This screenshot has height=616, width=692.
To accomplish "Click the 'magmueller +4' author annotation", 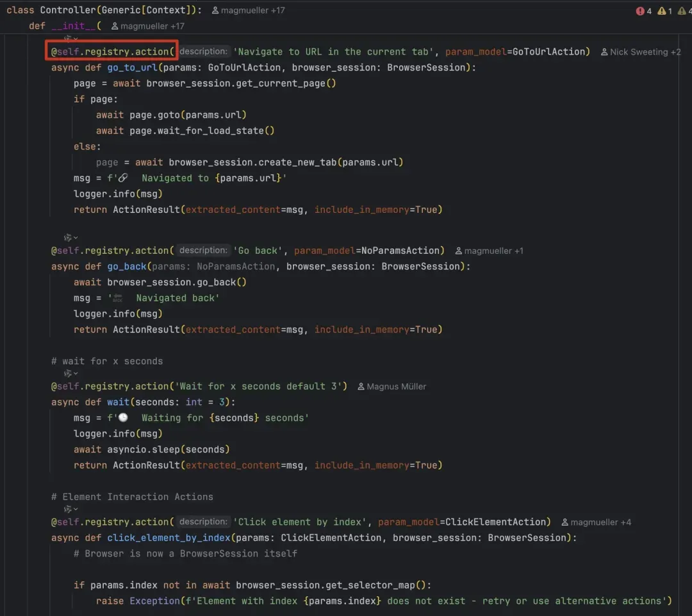I will pos(597,522).
